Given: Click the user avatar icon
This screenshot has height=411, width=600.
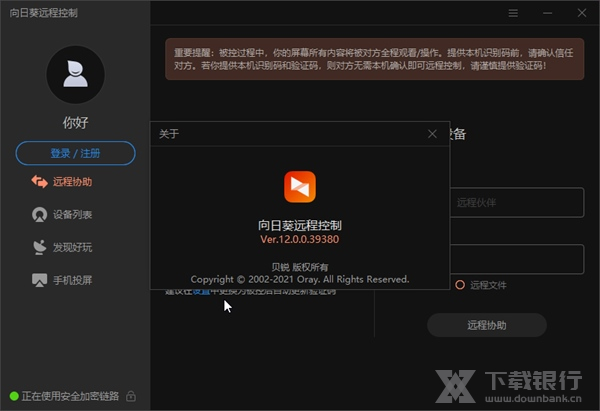Looking at the screenshot, I should (x=75, y=75).
